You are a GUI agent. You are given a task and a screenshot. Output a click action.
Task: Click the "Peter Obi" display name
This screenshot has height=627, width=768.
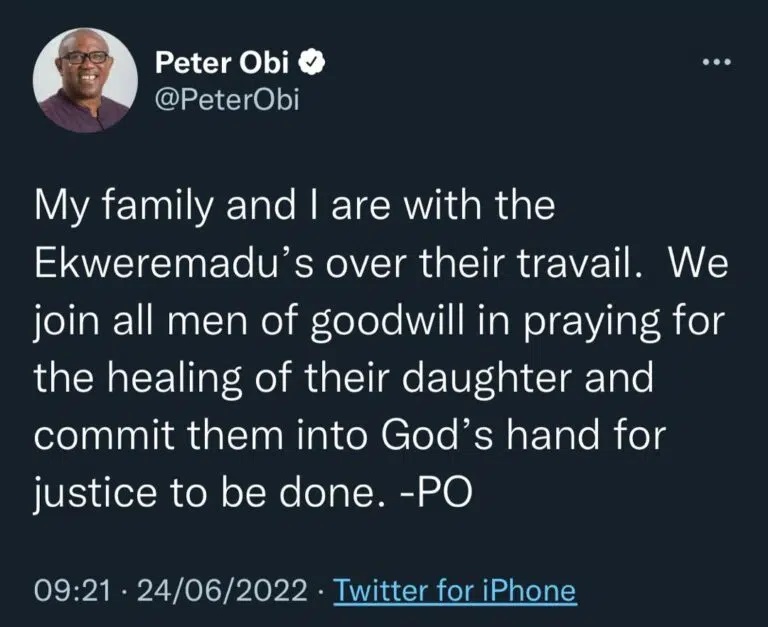coord(224,65)
